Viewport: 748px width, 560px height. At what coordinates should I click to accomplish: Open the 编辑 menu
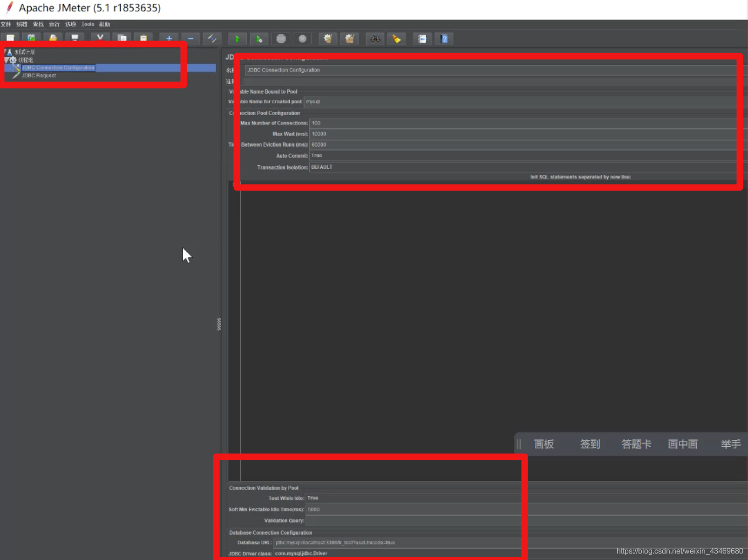coord(22,24)
